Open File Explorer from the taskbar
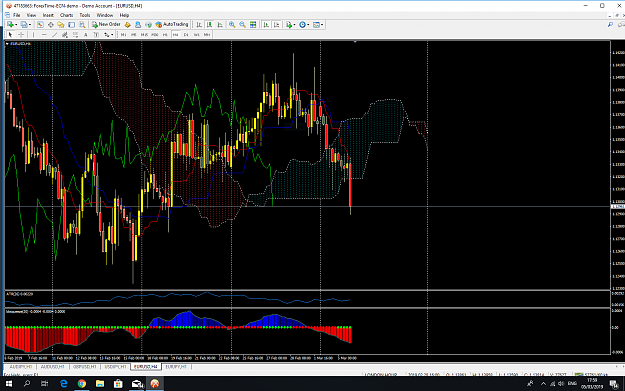Viewport: 625px width, 391px height. coord(100,383)
